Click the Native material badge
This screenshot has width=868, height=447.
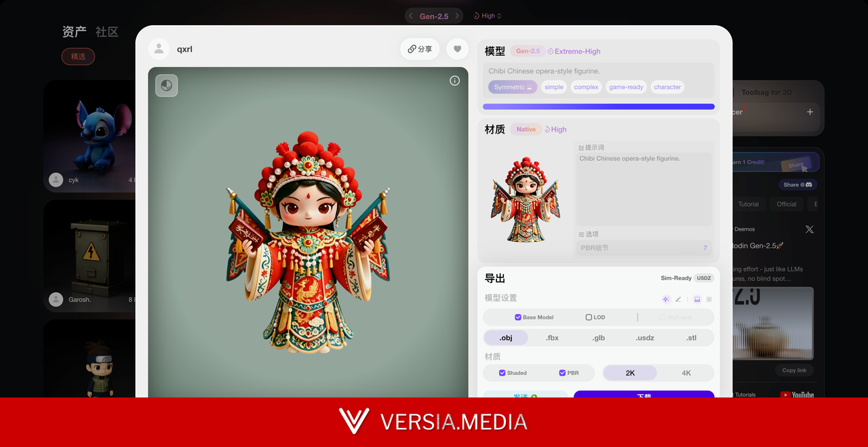click(x=526, y=129)
